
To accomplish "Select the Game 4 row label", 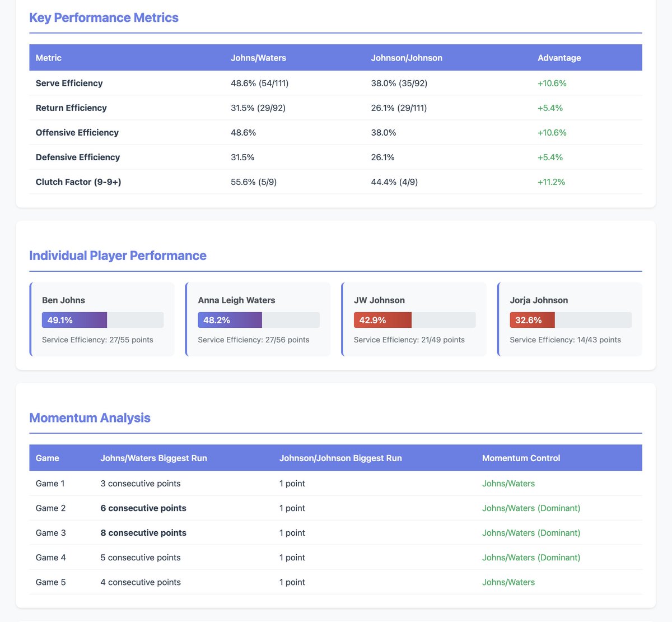I will click(51, 557).
